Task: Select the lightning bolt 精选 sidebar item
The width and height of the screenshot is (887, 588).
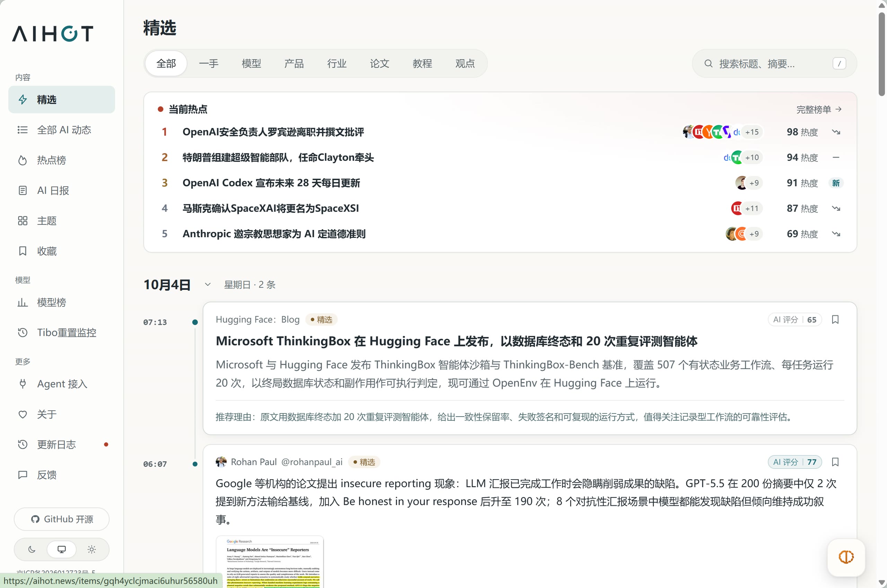Action: point(62,99)
